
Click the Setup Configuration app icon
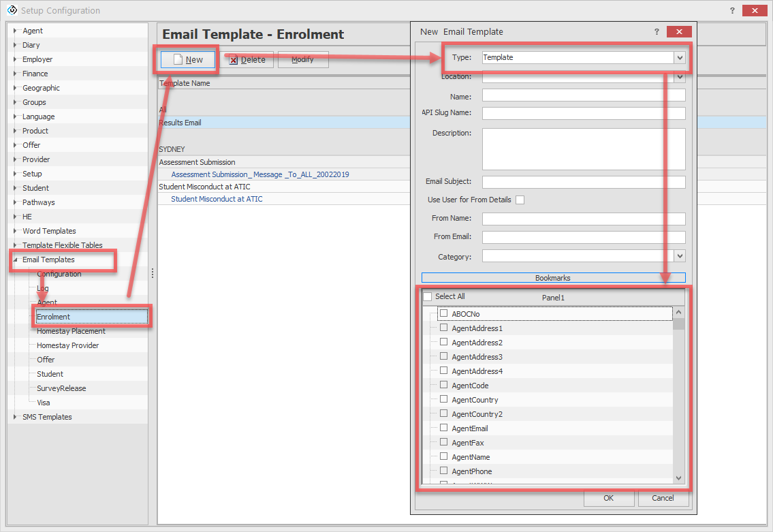(x=11, y=10)
